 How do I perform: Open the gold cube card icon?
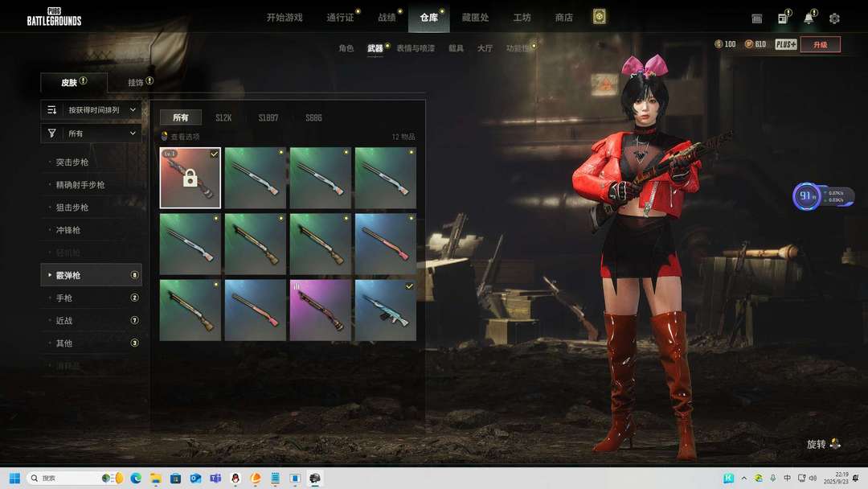click(599, 17)
